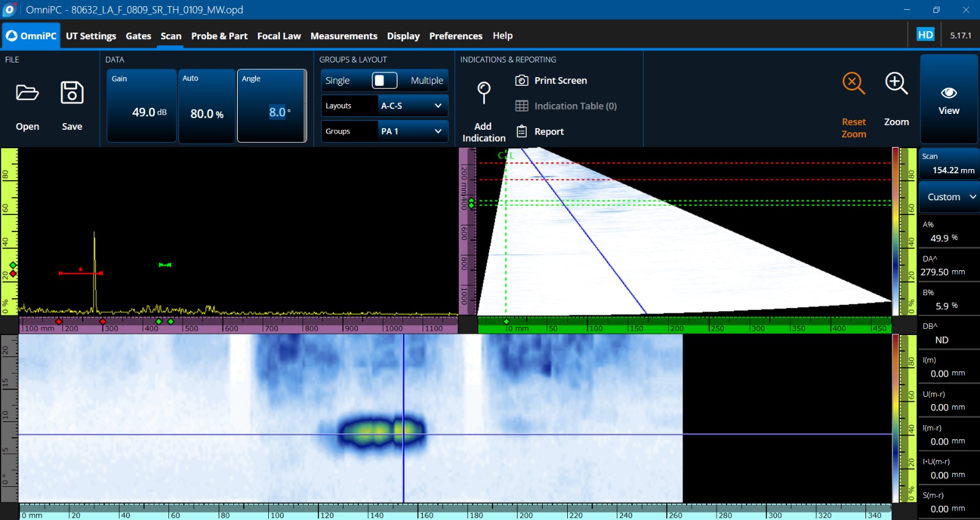
Task: Expand the Layouts A-C-S dropdown
Action: 412,105
